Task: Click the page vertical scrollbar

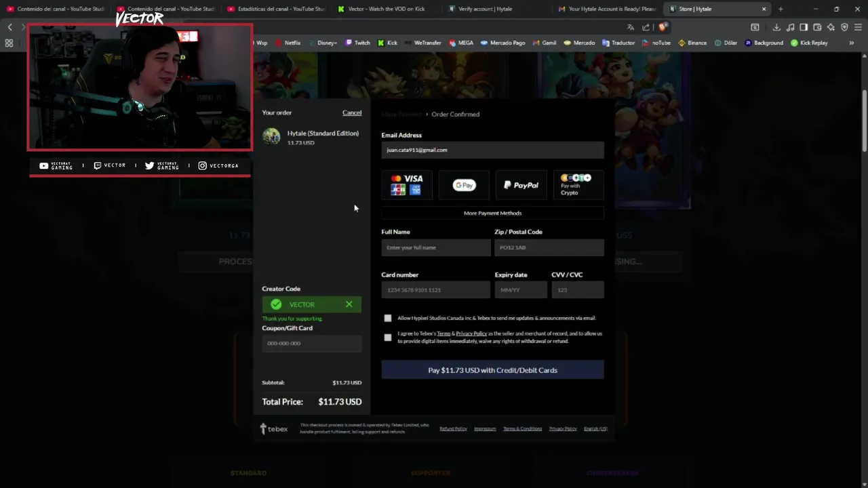Action: 865,121
